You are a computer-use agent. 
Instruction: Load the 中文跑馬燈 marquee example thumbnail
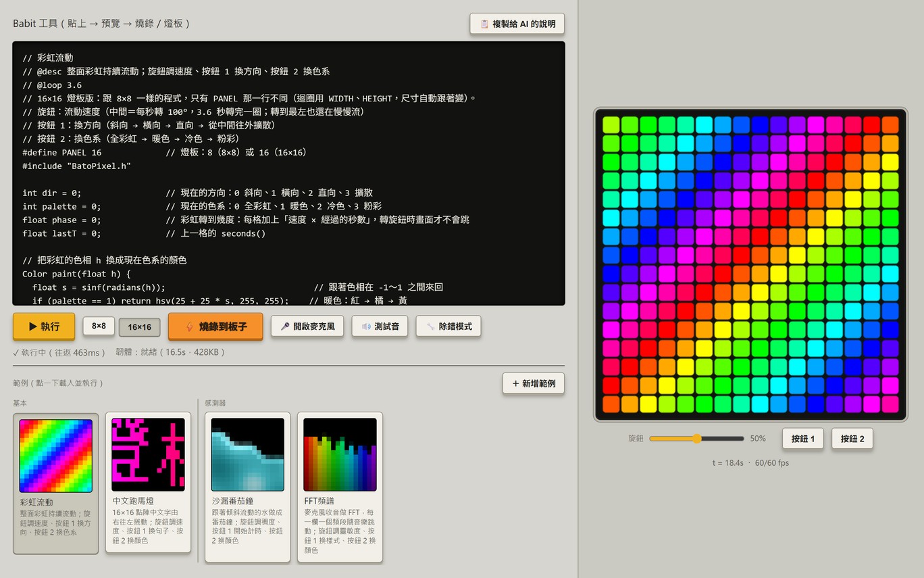pos(148,454)
